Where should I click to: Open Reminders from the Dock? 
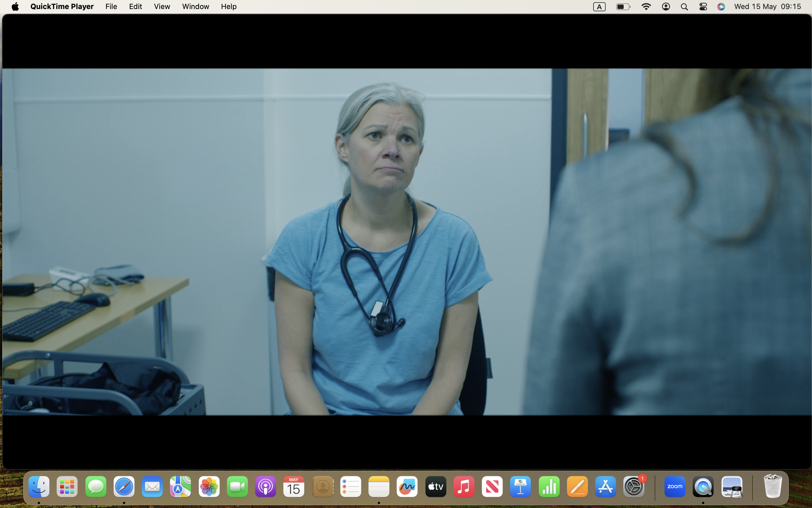pos(351,487)
